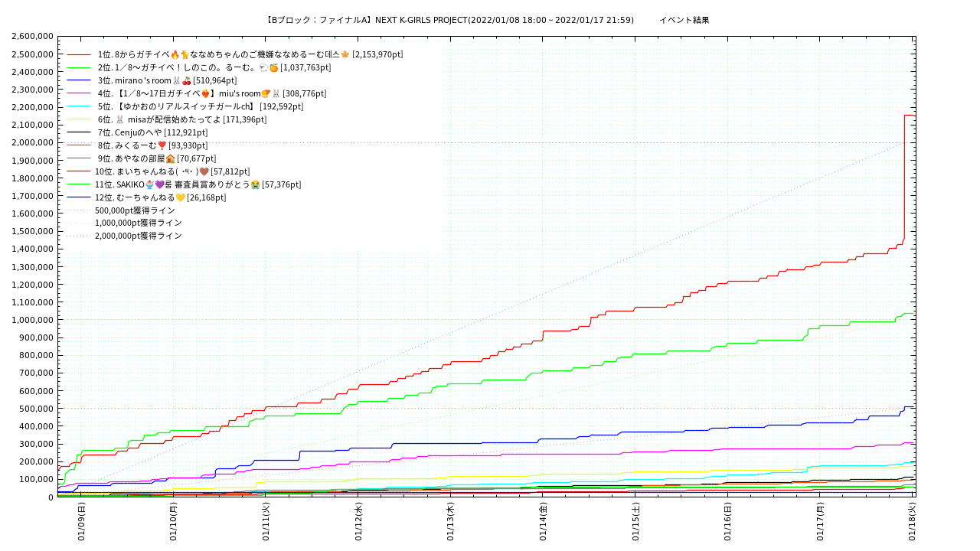Click the rabbit emoji before misaが配信始めたってよ

coord(119,119)
